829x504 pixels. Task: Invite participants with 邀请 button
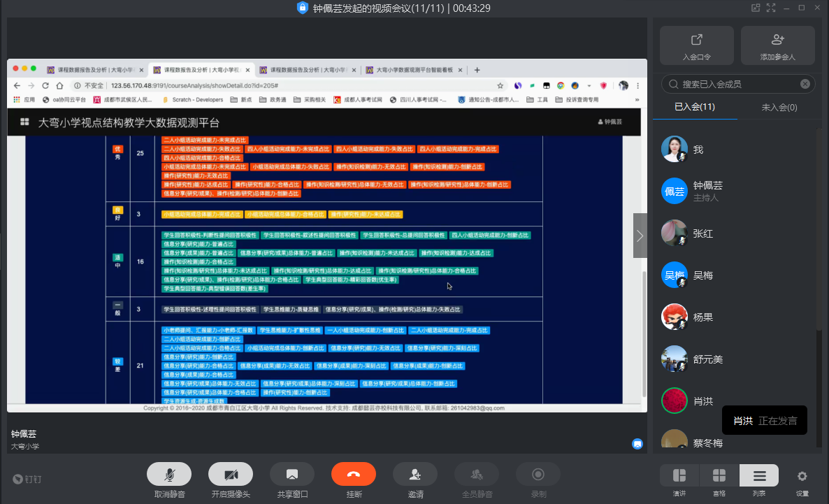point(415,480)
